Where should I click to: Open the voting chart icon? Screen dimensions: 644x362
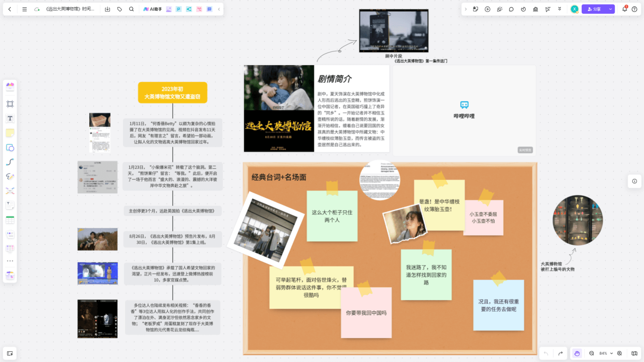click(535, 9)
